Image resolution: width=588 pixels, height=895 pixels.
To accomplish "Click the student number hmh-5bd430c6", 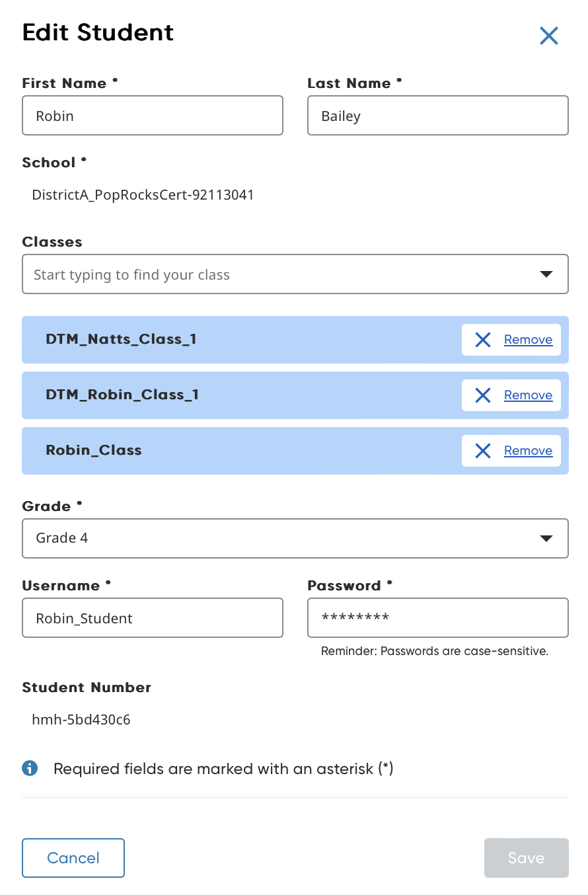I will tap(81, 720).
